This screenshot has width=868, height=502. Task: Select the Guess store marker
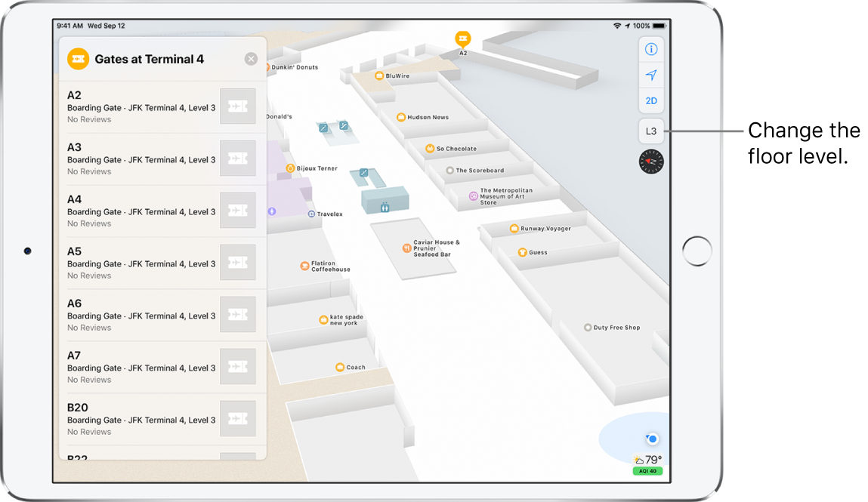tap(522, 252)
